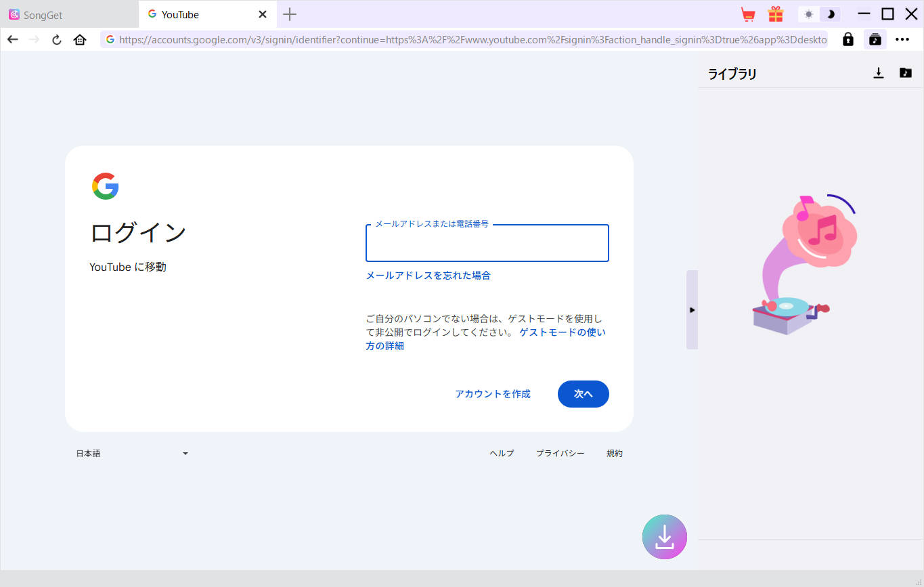Click the gift promotion icon
This screenshot has width=924, height=587.
[x=776, y=14]
